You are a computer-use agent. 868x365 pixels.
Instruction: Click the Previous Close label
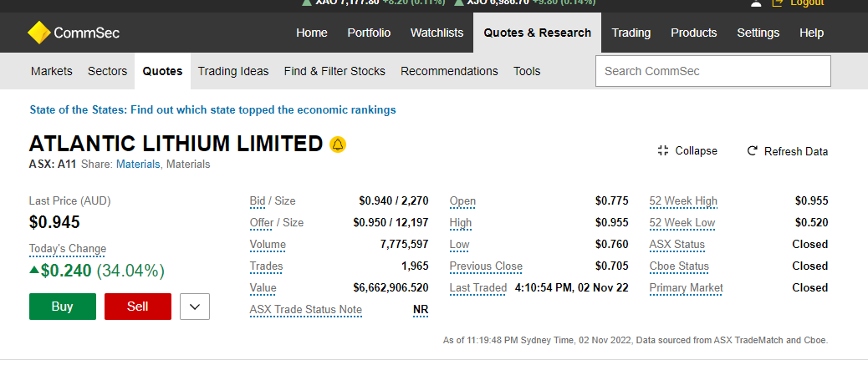click(486, 266)
